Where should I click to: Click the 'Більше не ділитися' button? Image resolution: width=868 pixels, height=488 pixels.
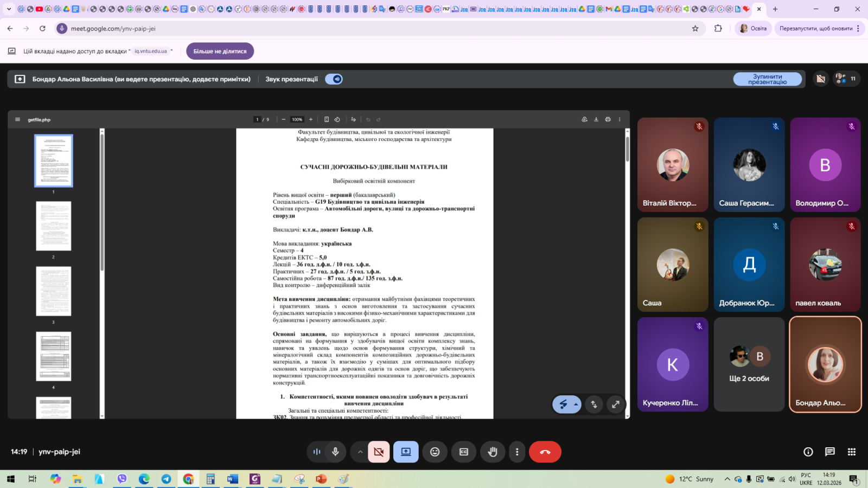coord(220,51)
